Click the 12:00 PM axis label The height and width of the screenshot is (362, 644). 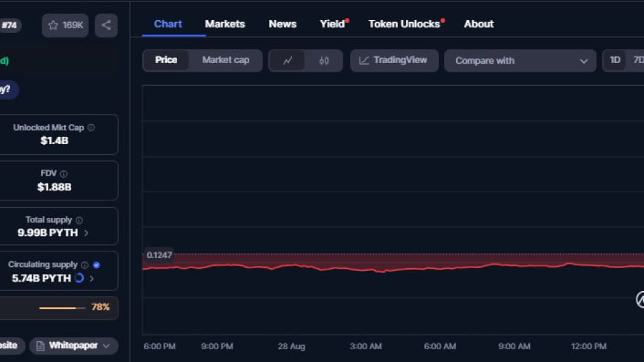click(x=588, y=347)
